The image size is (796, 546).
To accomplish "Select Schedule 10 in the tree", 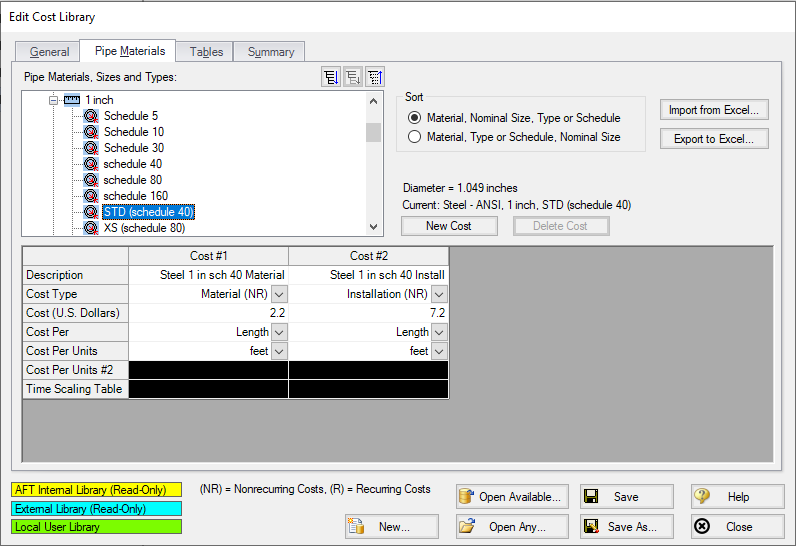I will click(134, 132).
